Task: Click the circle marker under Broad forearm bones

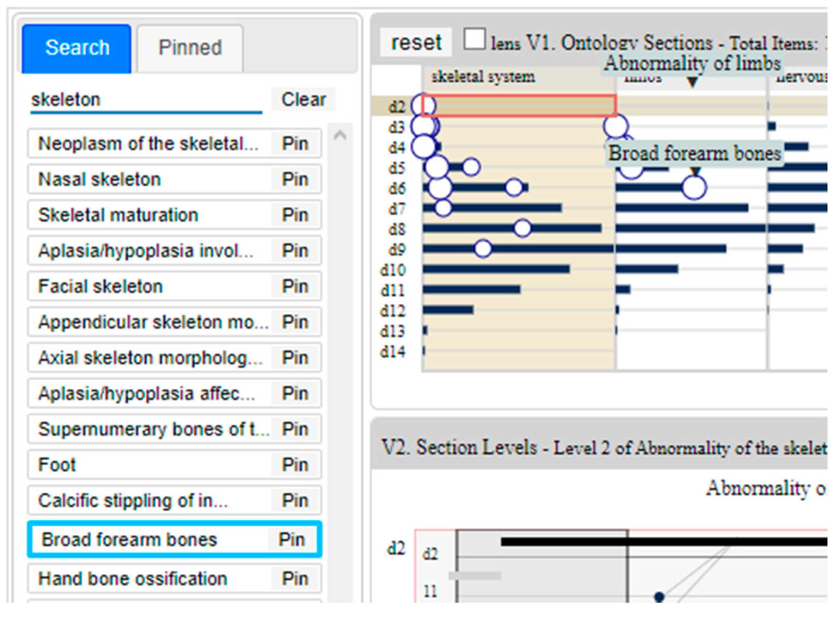Action: 694,188
